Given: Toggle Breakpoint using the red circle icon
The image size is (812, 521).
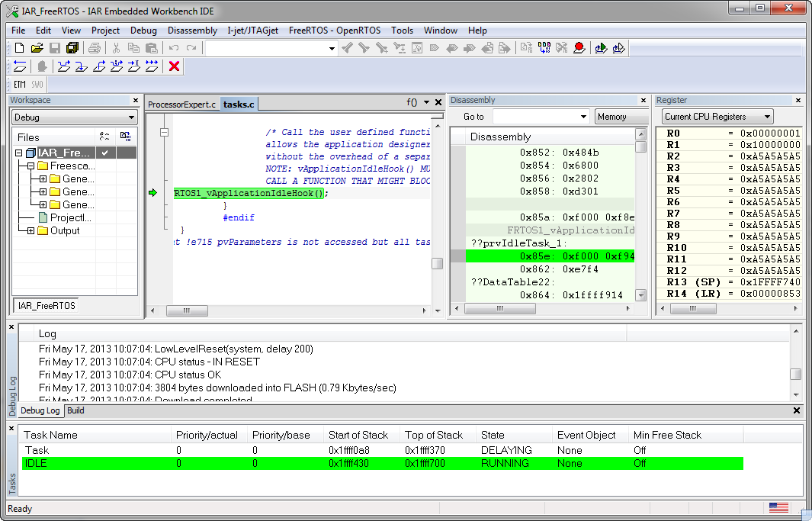Looking at the screenshot, I should tap(579, 48).
